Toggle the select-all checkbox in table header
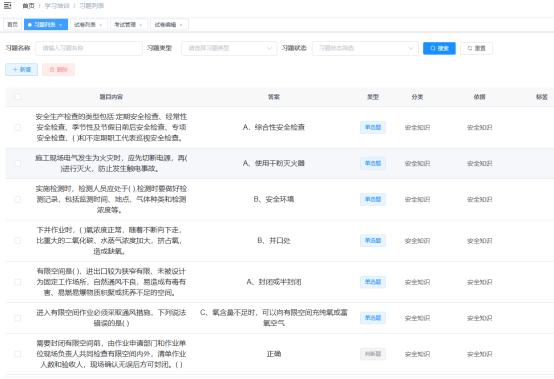The image size is (554, 379). pos(18,96)
